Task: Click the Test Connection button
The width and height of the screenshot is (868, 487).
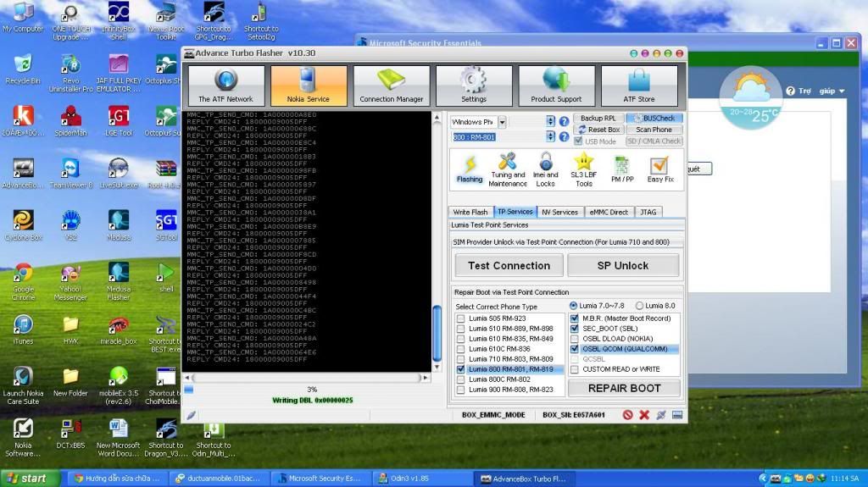Action: coord(509,266)
